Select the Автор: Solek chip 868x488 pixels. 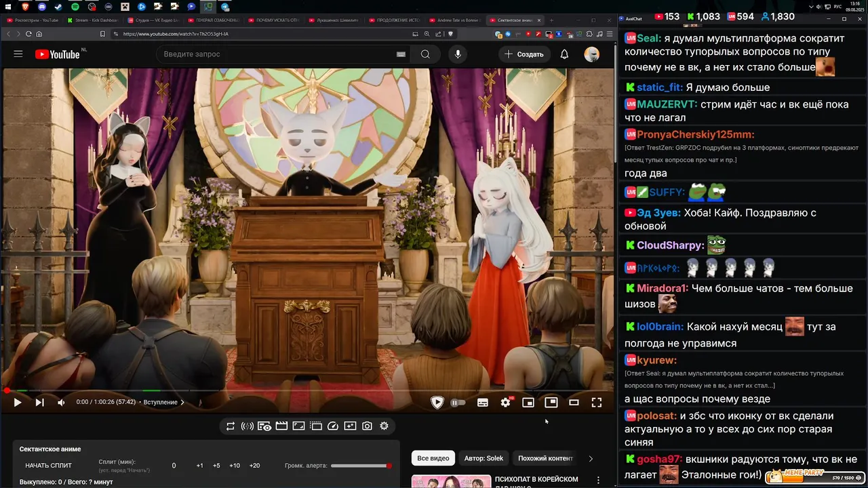484,458
